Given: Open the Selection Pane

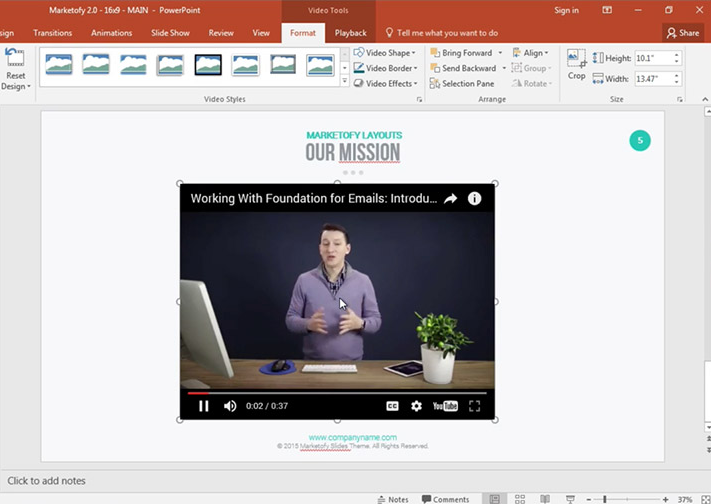Looking at the screenshot, I should [467, 84].
